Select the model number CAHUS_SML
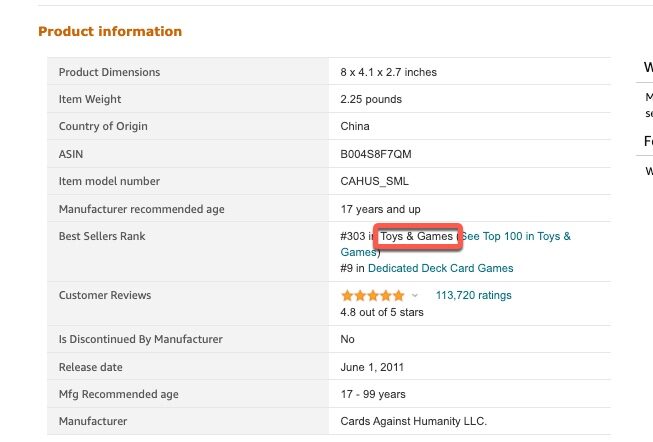The height and width of the screenshot is (442, 653). pos(375,181)
